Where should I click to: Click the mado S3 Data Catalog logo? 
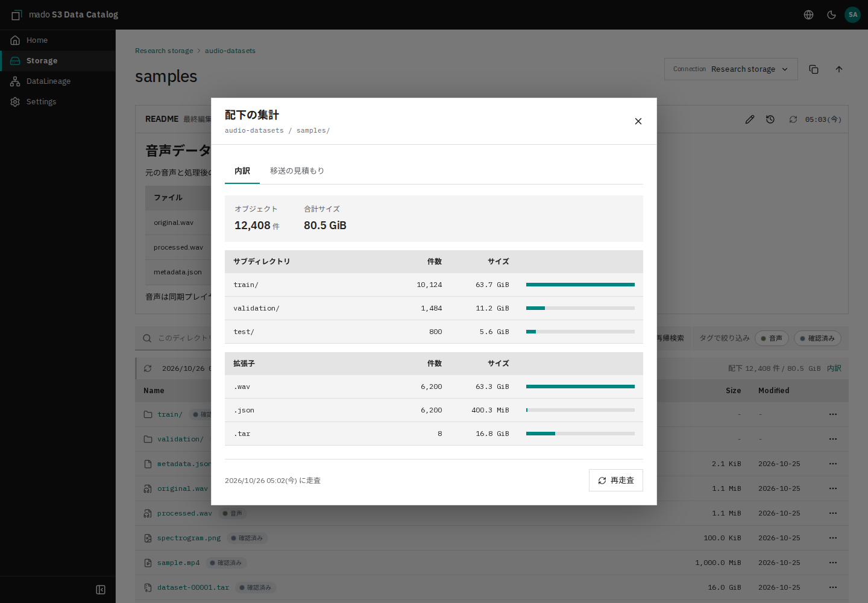click(x=64, y=14)
